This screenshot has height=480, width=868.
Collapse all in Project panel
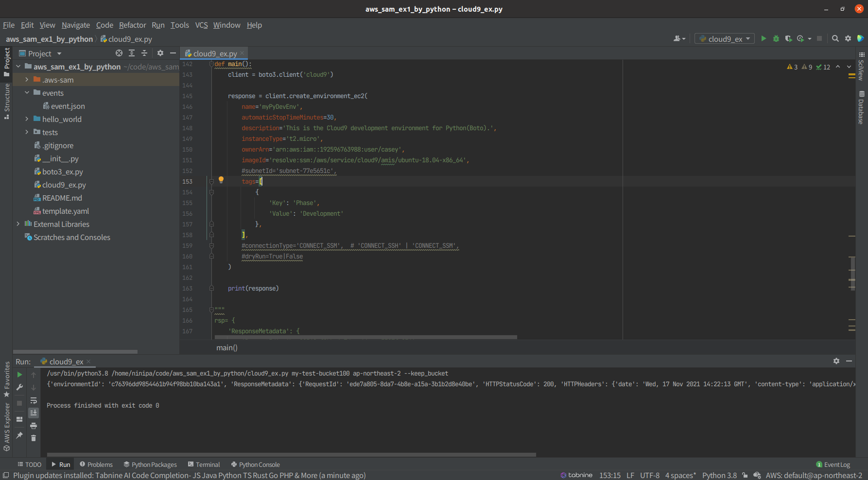[144, 53]
